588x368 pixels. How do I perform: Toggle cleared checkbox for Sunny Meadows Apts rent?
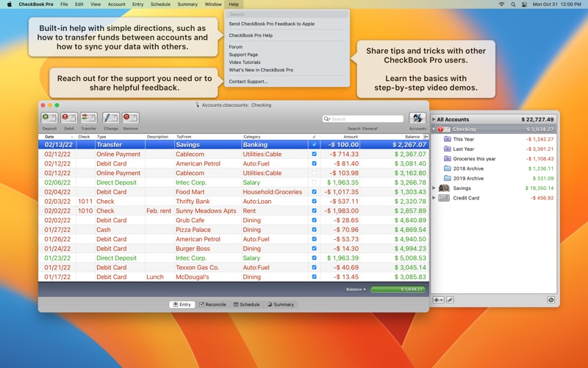315,210
